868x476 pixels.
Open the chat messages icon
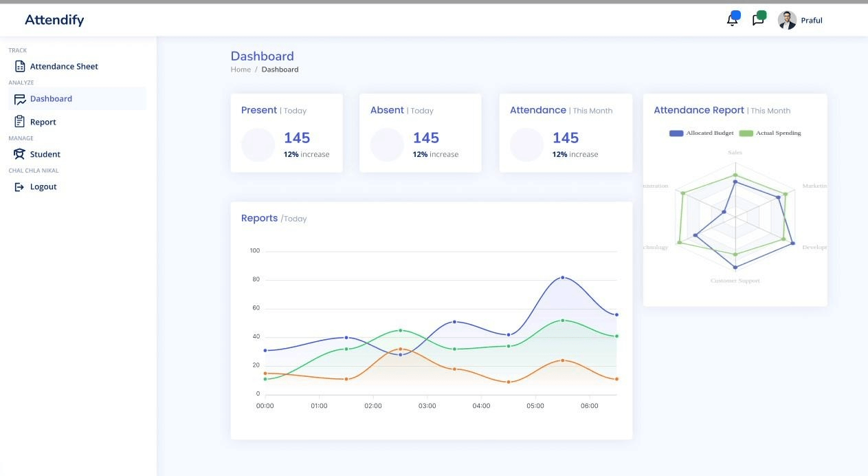point(758,20)
